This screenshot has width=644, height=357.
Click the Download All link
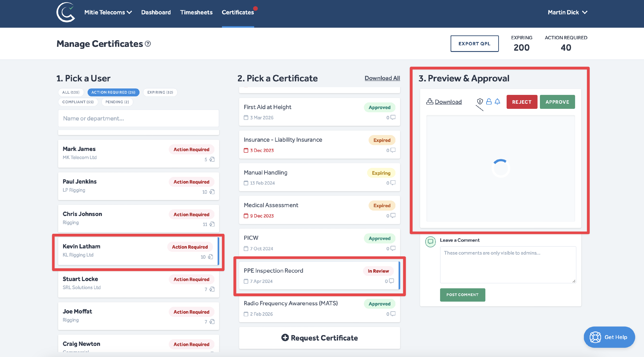point(382,78)
